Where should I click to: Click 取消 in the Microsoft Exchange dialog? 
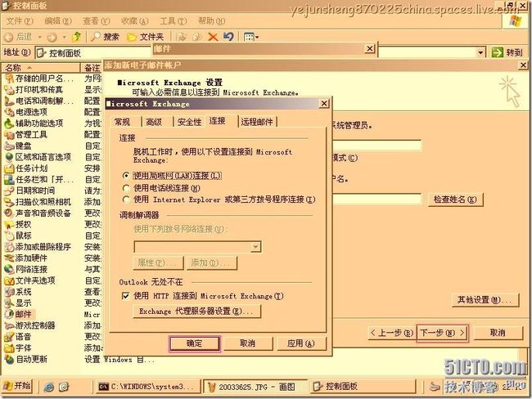[x=248, y=343]
